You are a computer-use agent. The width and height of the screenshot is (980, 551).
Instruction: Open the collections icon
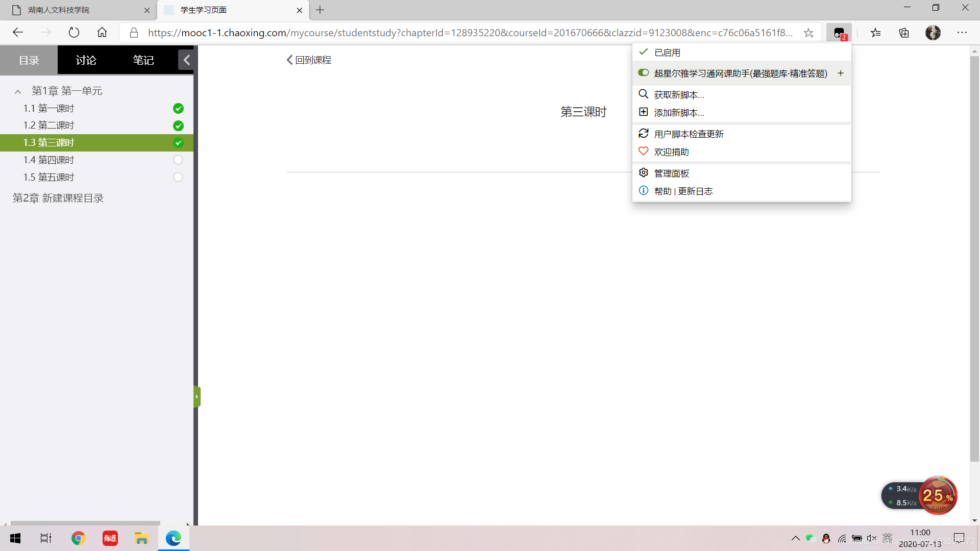pos(904,33)
